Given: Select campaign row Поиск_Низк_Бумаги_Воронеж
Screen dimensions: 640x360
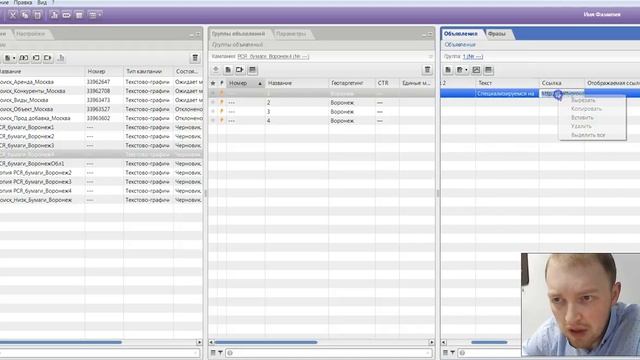Looking at the screenshot, I should click(x=101, y=200).
